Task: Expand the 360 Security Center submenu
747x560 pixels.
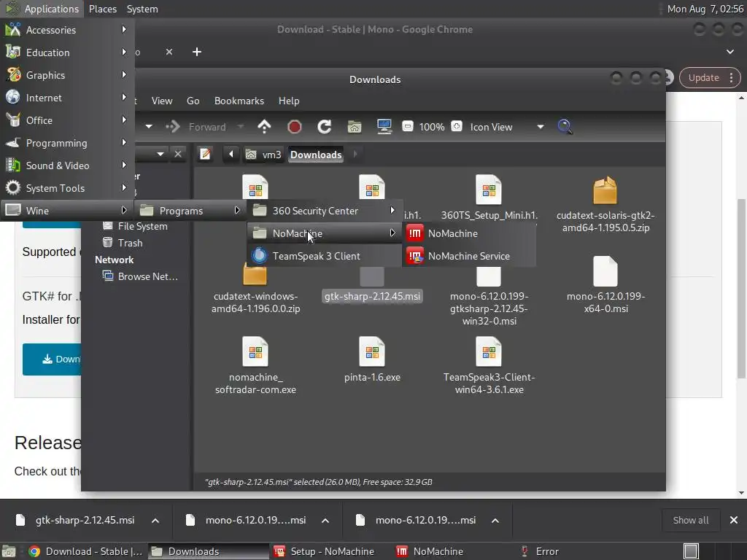Action: (325, 211)
